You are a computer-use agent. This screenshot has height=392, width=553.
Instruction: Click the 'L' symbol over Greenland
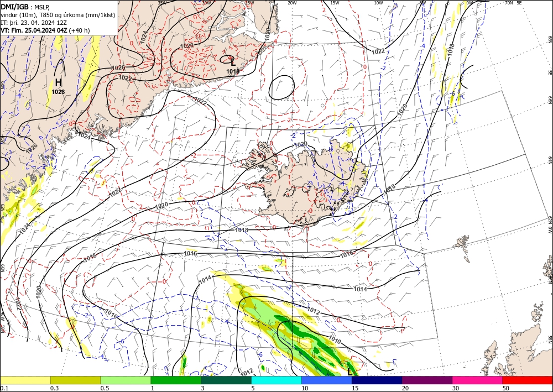coord(233,63)
